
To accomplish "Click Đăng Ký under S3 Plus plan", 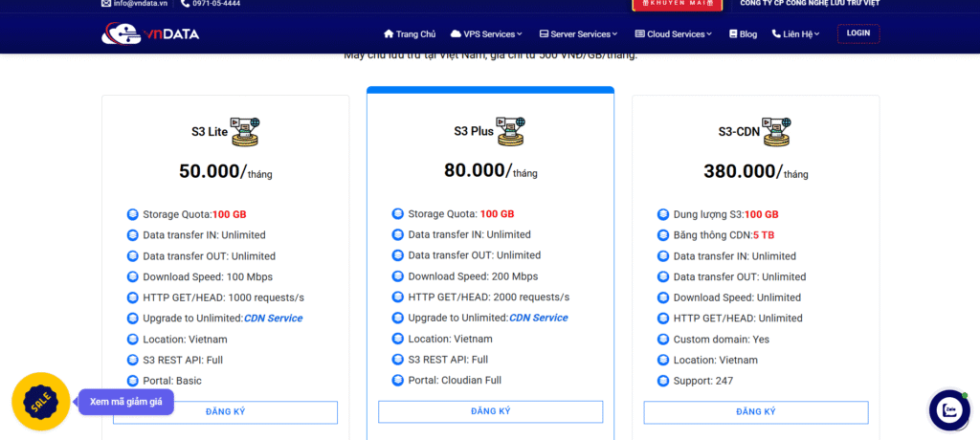I will (490, 411).
